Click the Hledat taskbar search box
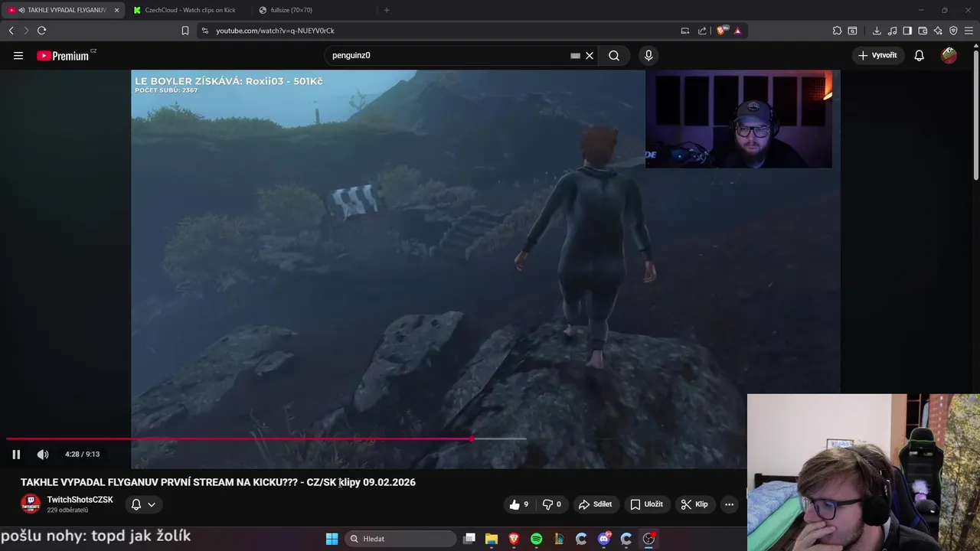The image size is (980, 551). [x=401, y=539]
